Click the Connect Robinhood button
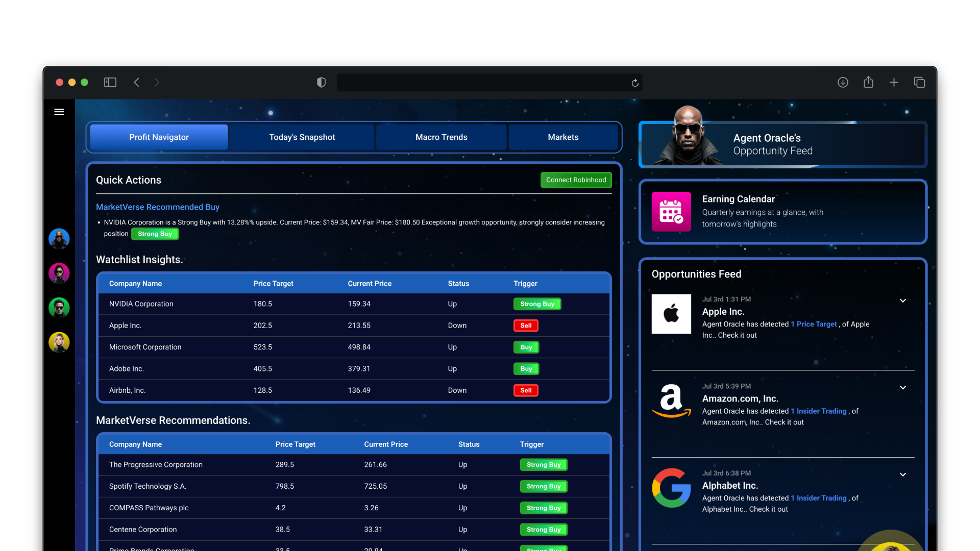This screenshot has height=551, width=980. (x=576, y=180)
